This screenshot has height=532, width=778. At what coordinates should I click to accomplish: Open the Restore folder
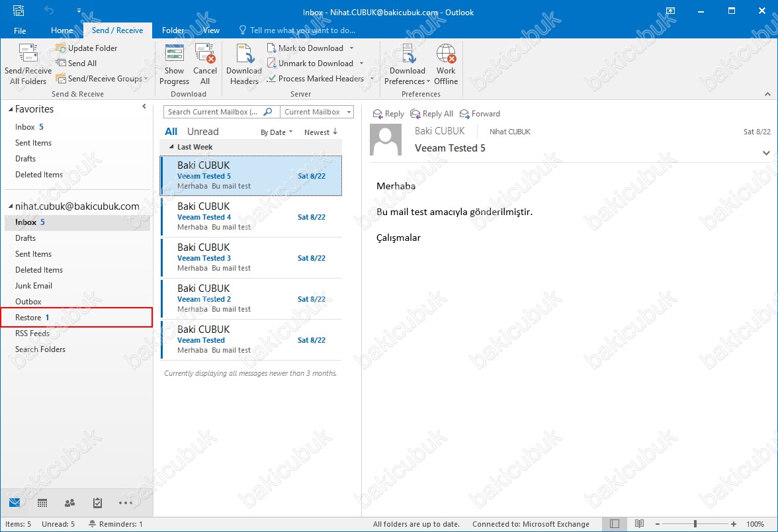coord(77,317)
